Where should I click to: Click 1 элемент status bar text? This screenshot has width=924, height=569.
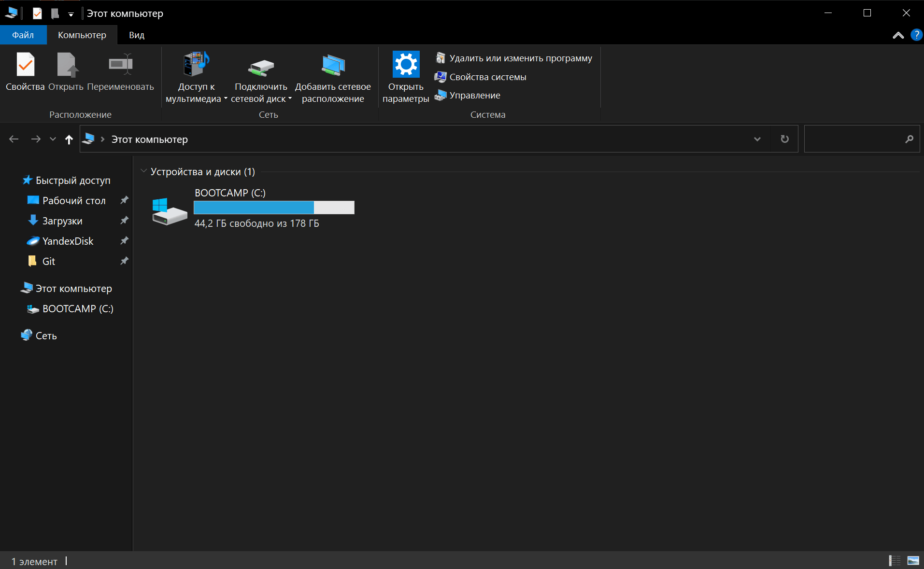(x=34, y=562)
